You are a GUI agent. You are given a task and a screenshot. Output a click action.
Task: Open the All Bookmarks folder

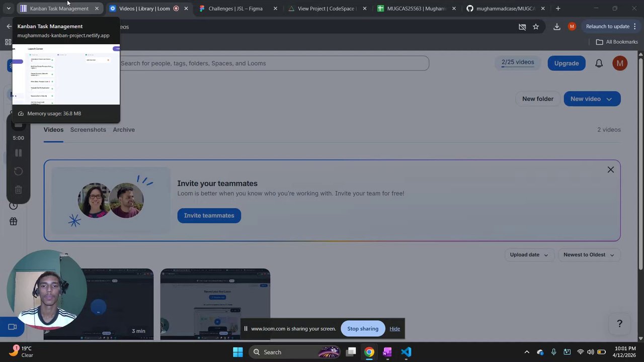coord(617,42)
